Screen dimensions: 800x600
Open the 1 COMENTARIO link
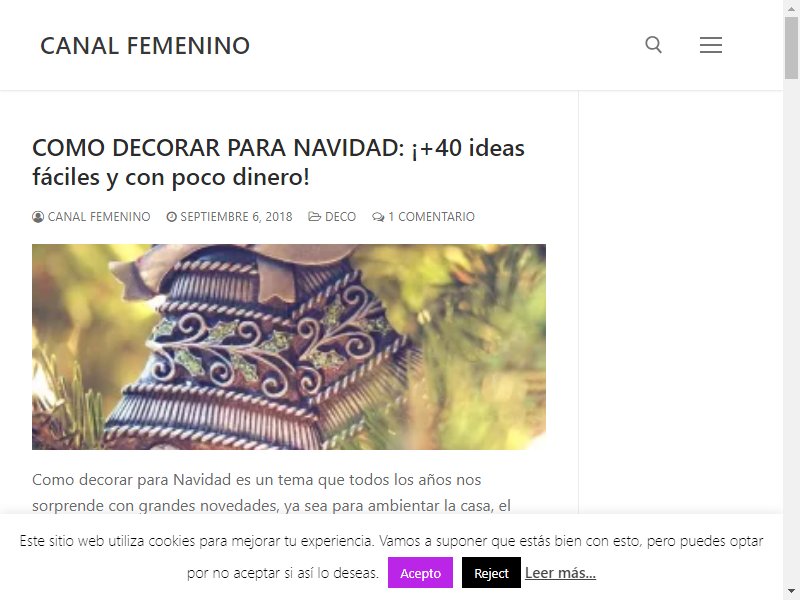point(431,217)
